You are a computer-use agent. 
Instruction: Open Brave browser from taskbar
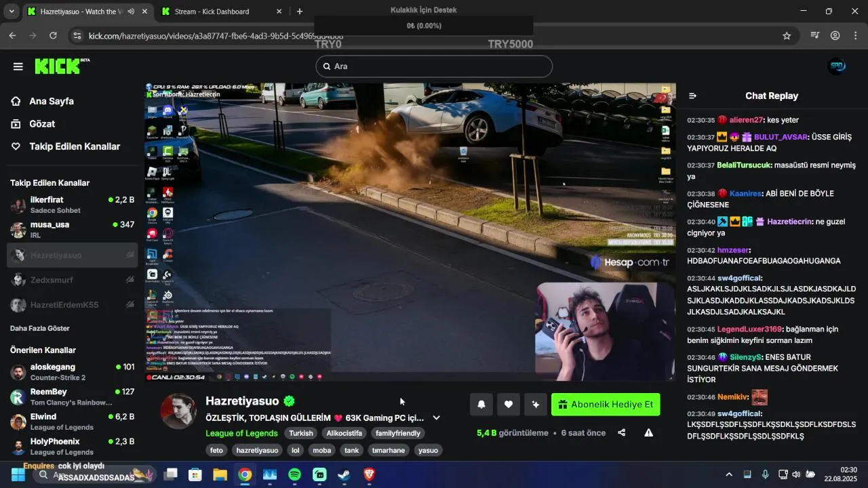click(x=369, y=474)
